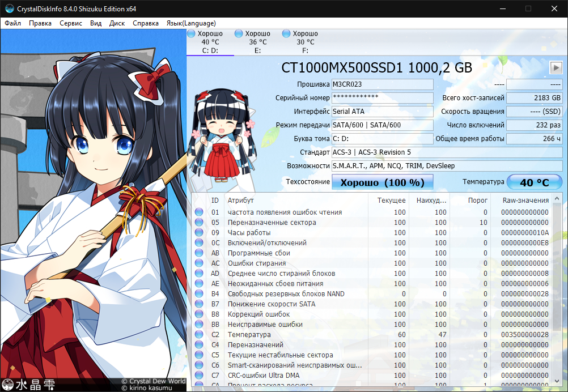This screenshot has width=568, height=392.
Task: Click the 232 раз power-on count value
Action: pyautogui.click(x=535, y=125)
